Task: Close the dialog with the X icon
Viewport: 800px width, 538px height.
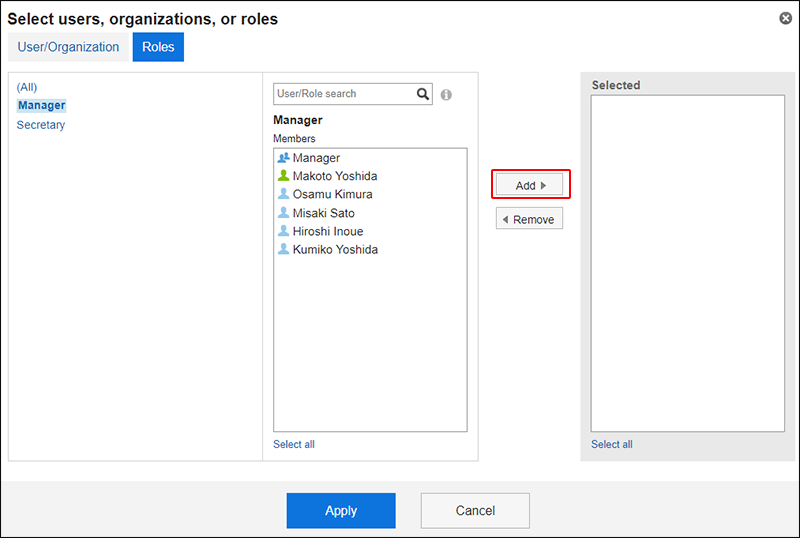Action: (785, 18)
